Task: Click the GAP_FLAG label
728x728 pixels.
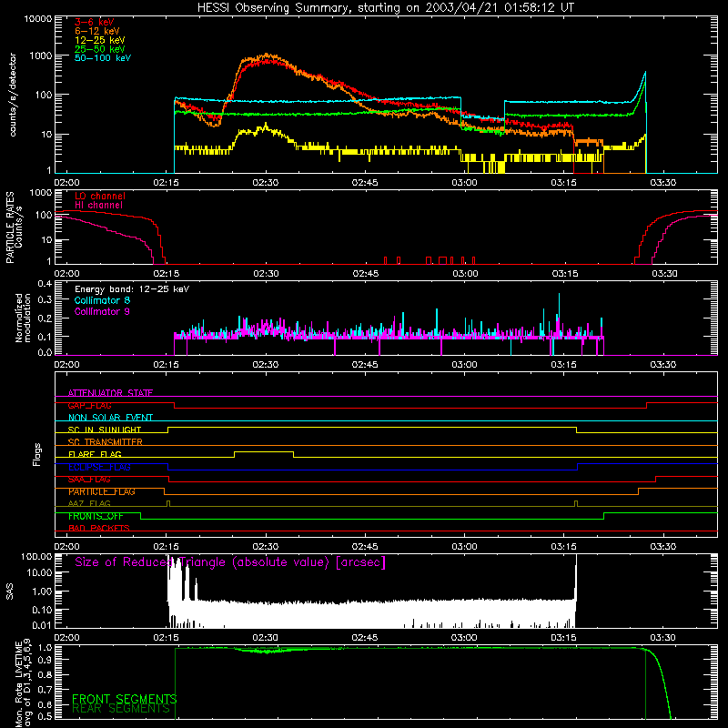Action: click(x=89, y=405)
